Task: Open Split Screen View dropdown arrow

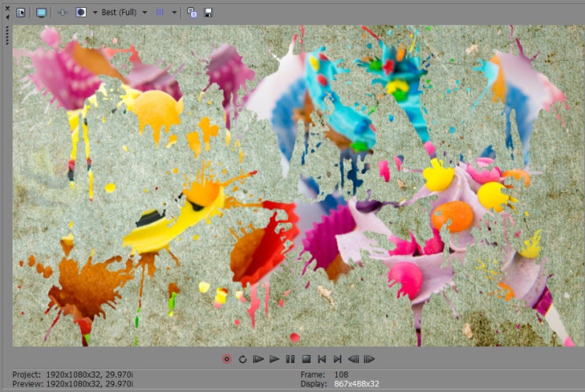Action: coord(95,13)
